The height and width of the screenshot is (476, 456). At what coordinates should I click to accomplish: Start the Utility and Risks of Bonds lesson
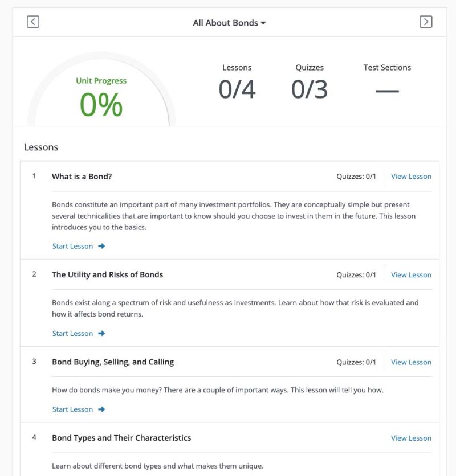pos(72,334)
